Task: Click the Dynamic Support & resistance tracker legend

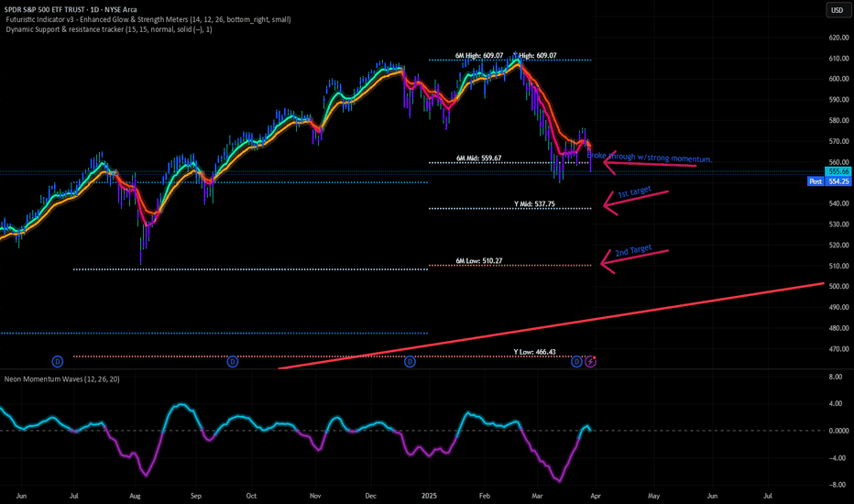Action: 109,29
